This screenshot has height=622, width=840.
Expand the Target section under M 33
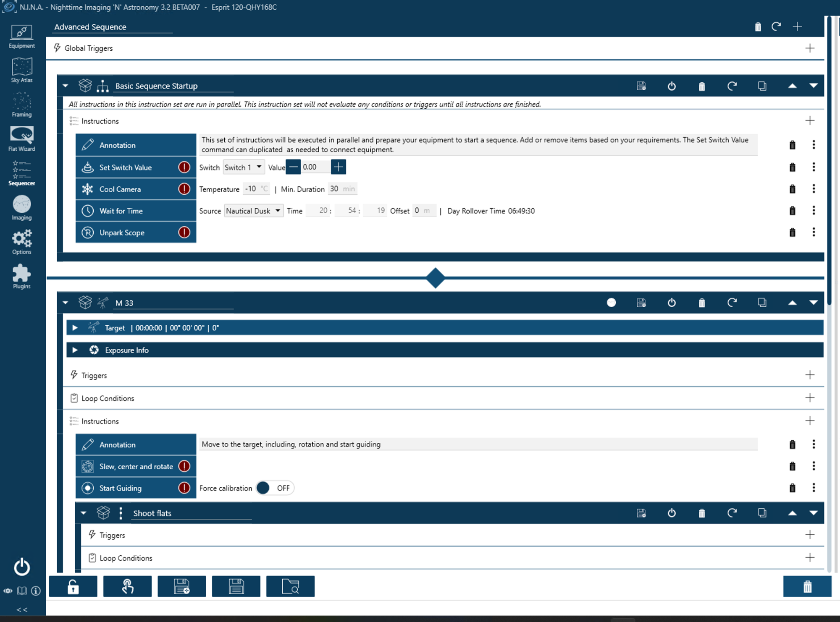click(75, 328)
